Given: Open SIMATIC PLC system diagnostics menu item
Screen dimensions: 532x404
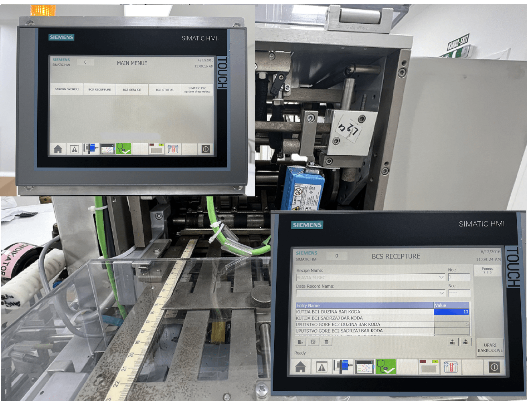Looking at the screenshot, I should (x=197, y=89).
